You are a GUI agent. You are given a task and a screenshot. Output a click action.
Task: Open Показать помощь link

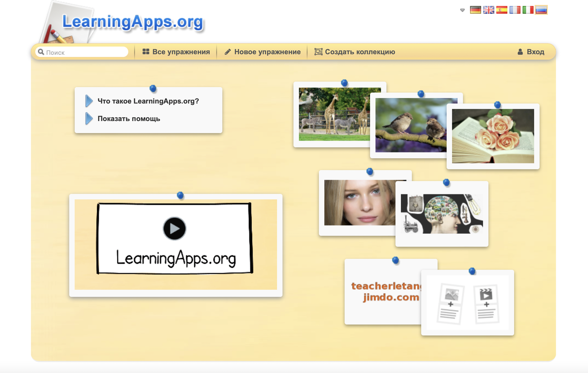click(129, 119)
